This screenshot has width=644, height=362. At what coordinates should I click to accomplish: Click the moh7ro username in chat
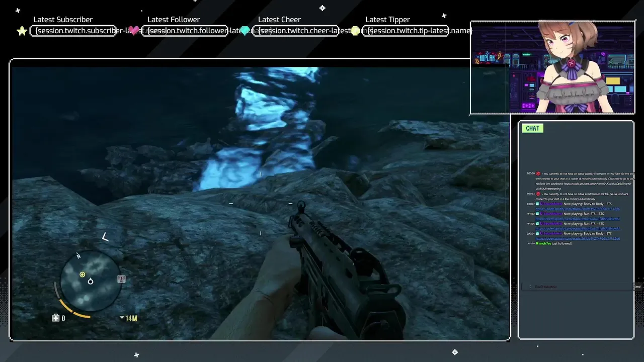point(545,243)
